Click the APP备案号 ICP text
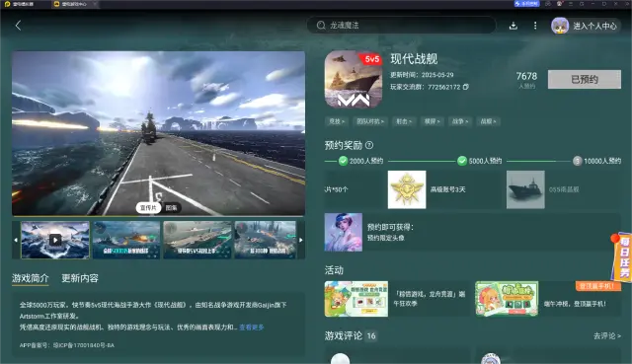The width and height of the screenshot is (632, 364). [x=67, y=345]
